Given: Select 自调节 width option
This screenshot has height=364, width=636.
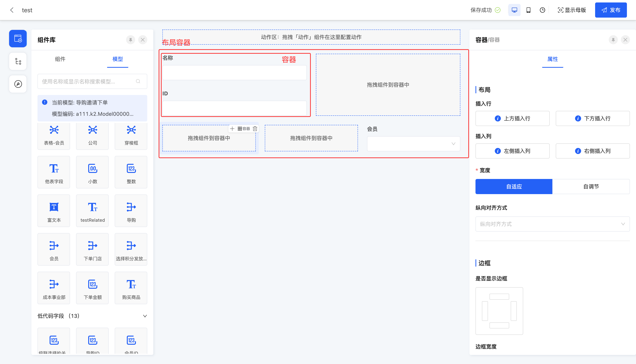Looking at the screenshot, I should pyautogui.click(x=591, y=187).
